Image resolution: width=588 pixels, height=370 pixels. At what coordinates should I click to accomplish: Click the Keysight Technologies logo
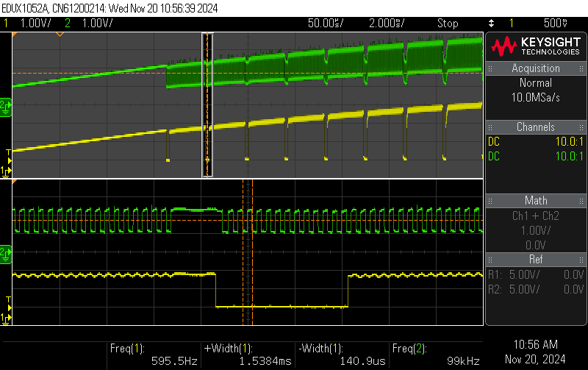[536, 46]
